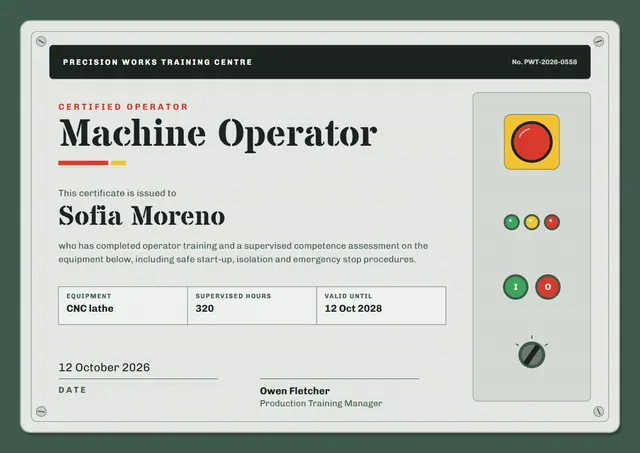Click the DATE label under the line
This screenshot has height=453, width=640.
(72, 390)
